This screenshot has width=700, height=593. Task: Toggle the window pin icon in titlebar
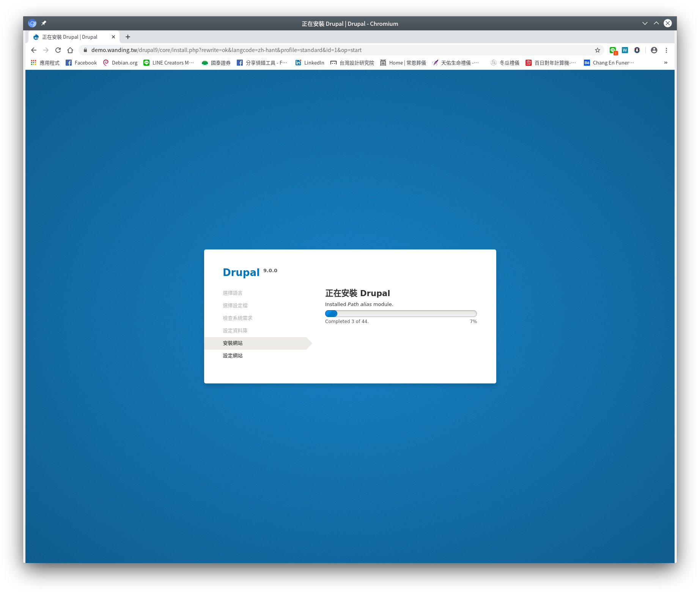point(44,24)
